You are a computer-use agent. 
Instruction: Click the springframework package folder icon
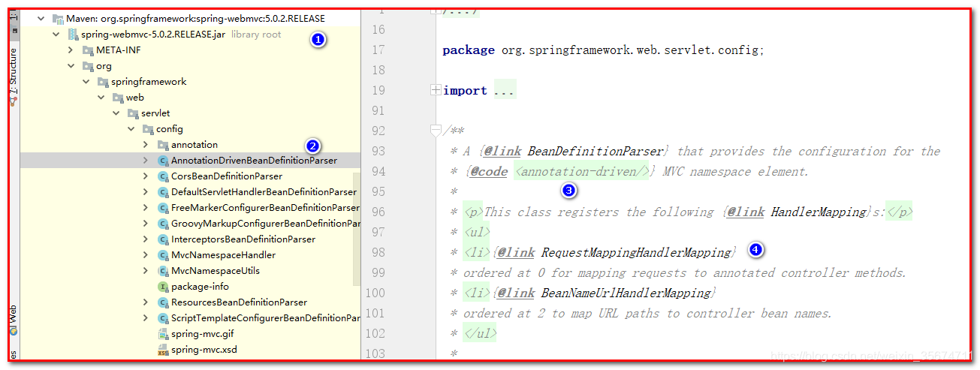pyautogui.click(x=103, y=81)
